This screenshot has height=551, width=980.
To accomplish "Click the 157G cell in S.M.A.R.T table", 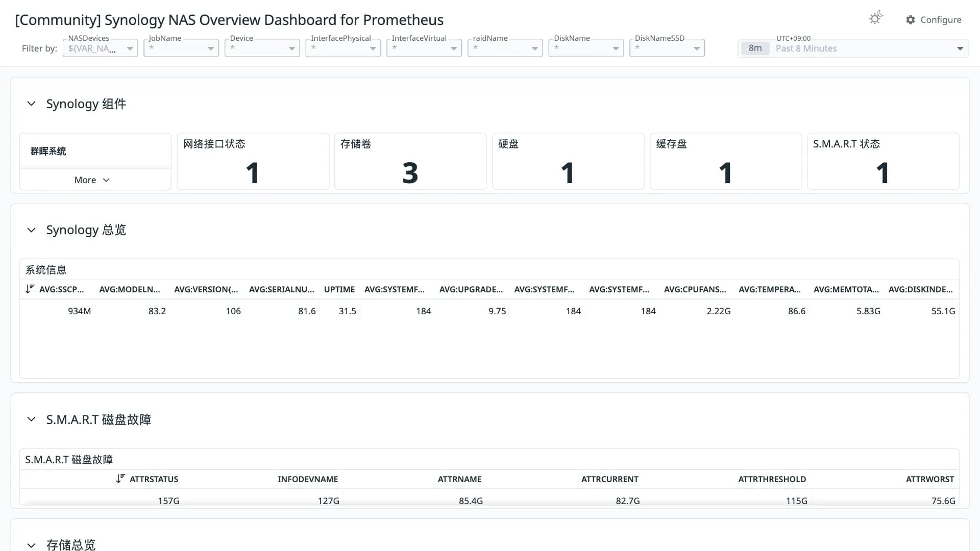I will [168, 500].
